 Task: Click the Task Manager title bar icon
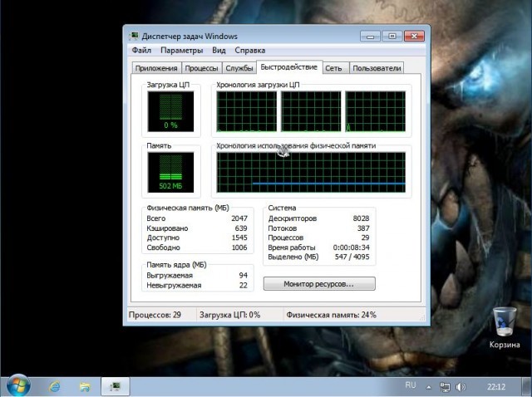[x=134, y=36]
